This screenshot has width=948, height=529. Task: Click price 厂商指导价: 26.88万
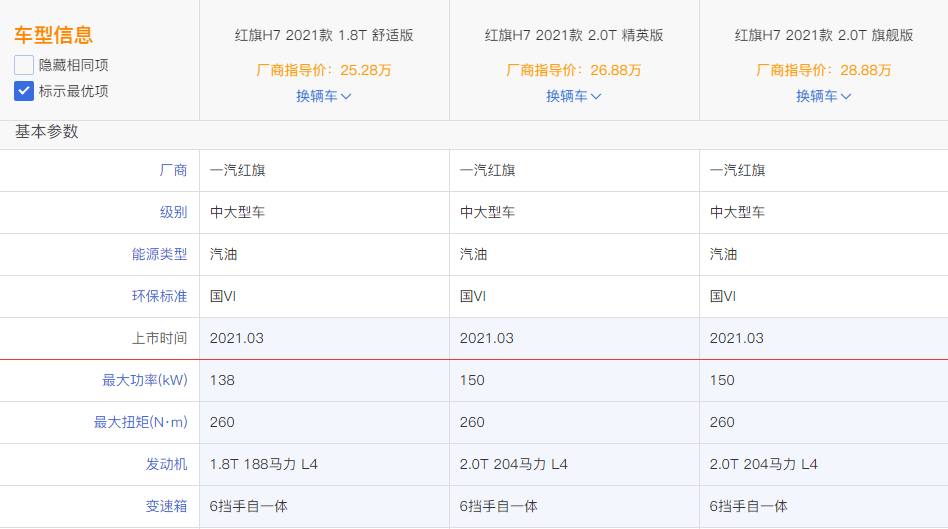coord(574,70)
